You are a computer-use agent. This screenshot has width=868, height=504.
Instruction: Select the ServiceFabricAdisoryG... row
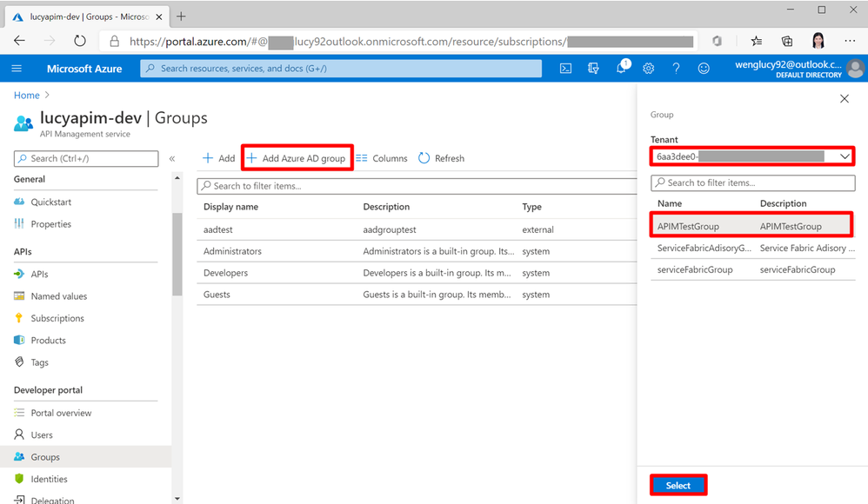pos(753,248)
